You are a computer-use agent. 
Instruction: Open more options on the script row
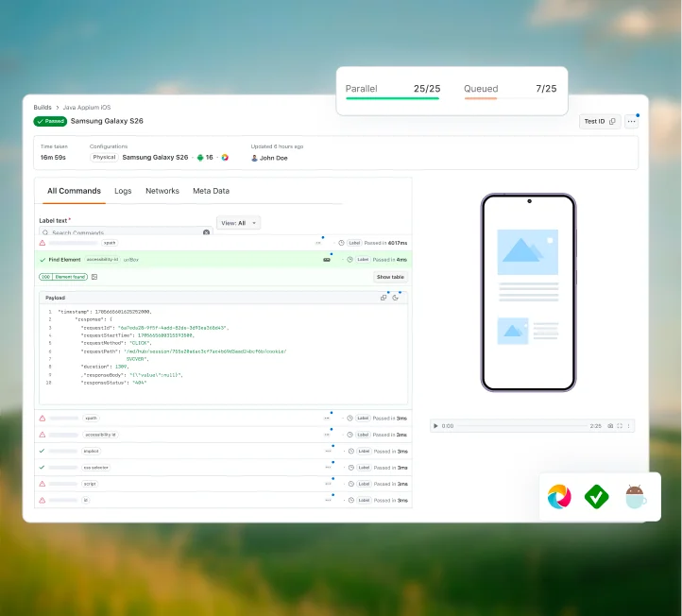[328, 484]
